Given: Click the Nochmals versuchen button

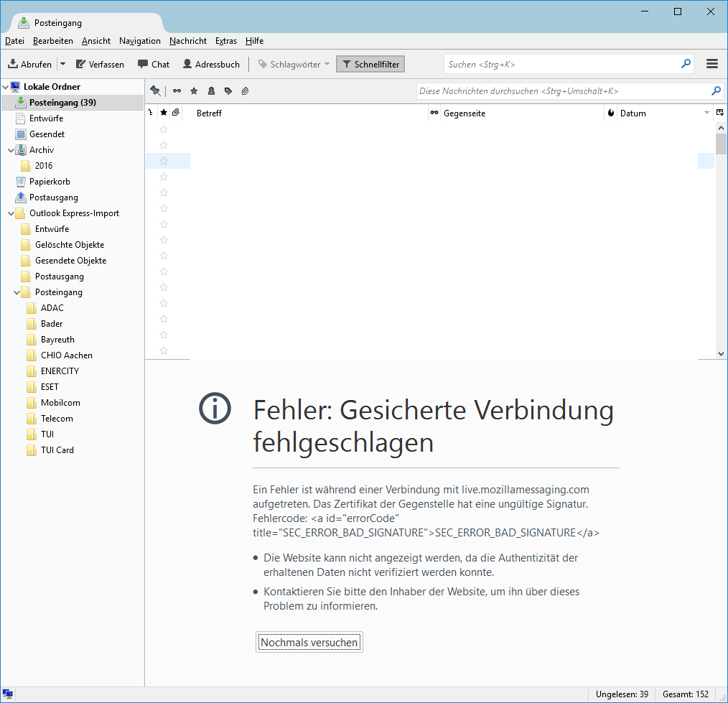Looking at the screenshot, I should [309, 643].
